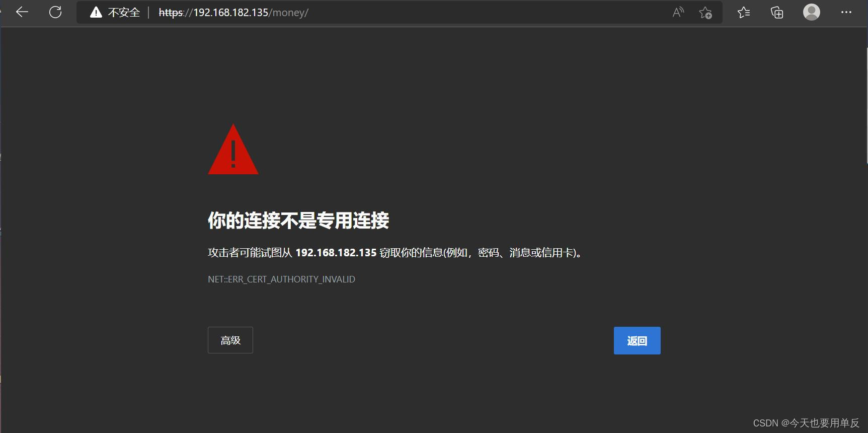Go back using the browser back arrow
This screenshot has width=868, height=433.
(x=22, y=12)
